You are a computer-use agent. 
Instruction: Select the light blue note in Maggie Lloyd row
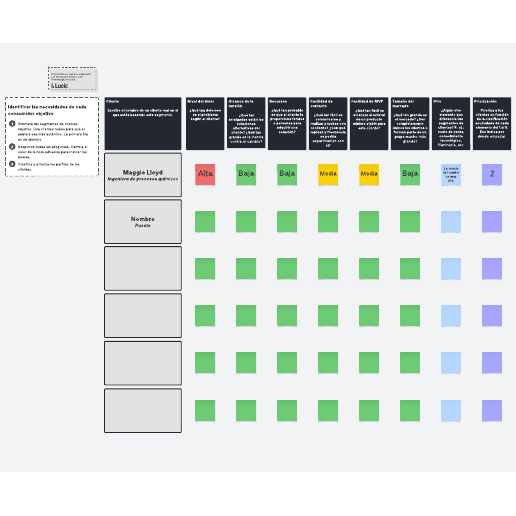point(451,174)
